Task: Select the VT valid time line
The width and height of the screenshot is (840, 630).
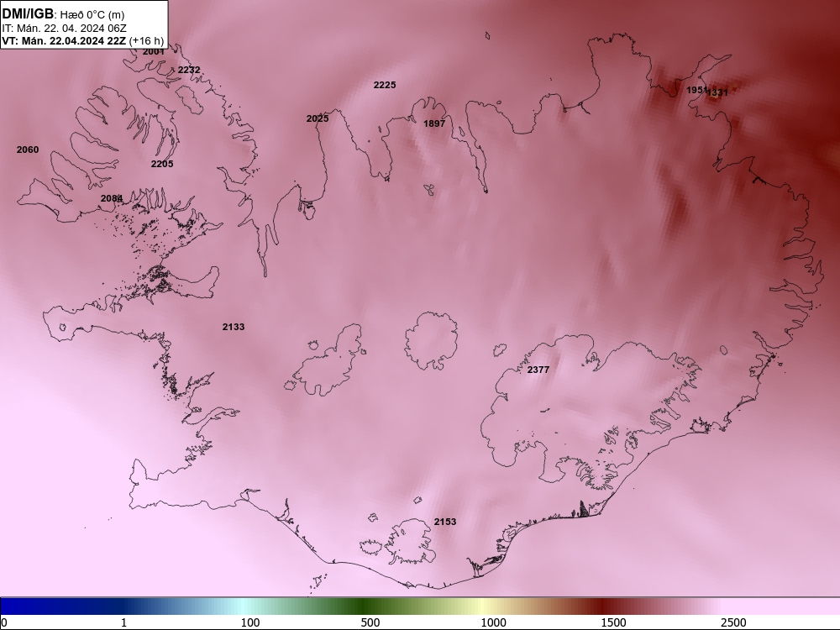Action: click(83, 40)
